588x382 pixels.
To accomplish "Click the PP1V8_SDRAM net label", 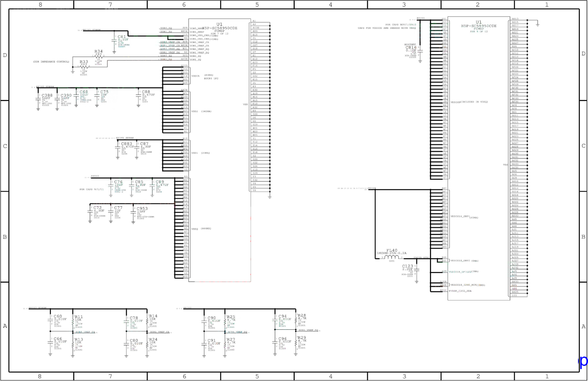I will 125,138.
